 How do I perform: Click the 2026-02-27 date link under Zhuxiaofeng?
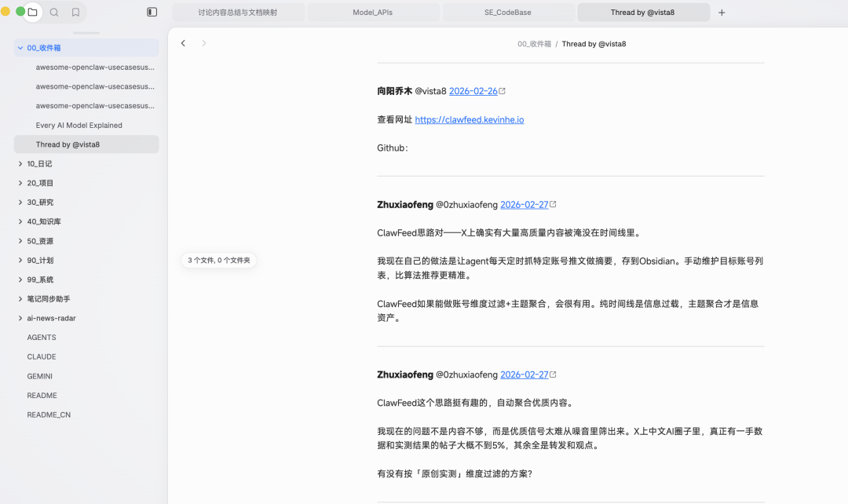click(524, 204)
